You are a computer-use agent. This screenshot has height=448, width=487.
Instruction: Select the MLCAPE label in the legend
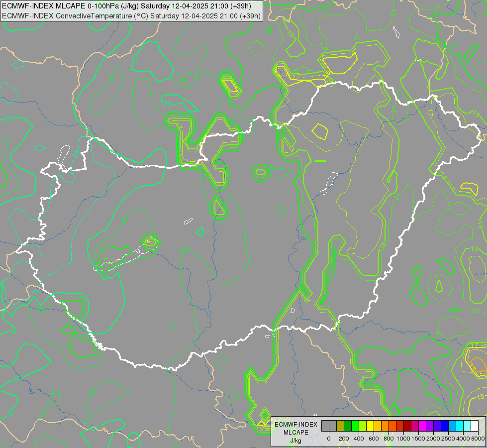point(295,433)
